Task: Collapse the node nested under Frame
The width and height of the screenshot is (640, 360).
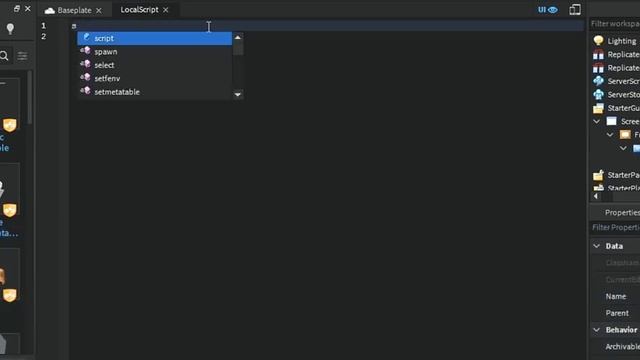Action: [623, 148]
